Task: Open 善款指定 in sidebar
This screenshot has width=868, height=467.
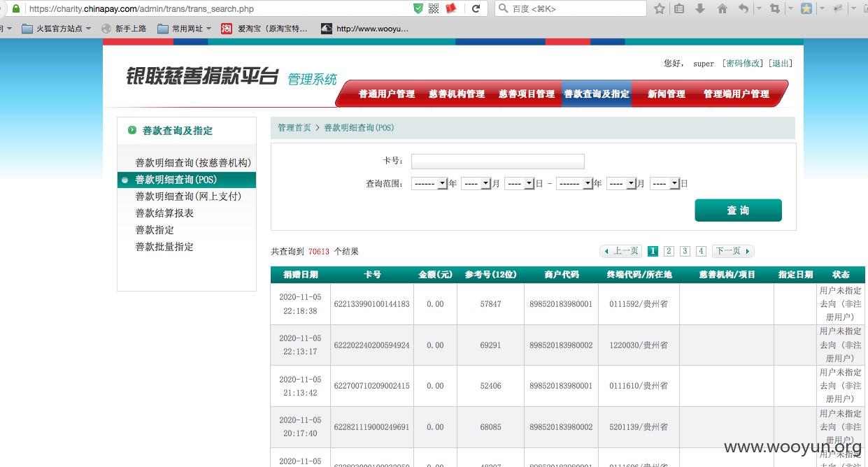Action: 155,230
